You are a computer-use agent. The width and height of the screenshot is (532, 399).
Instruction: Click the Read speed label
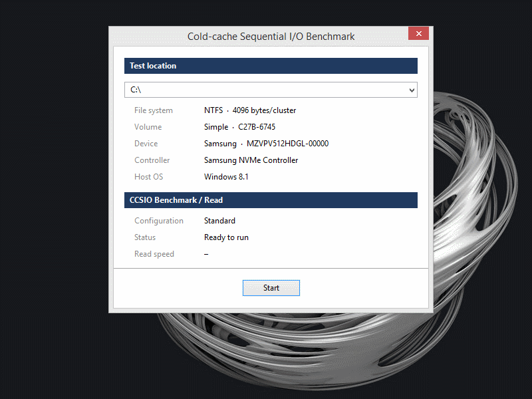point(154,254)
